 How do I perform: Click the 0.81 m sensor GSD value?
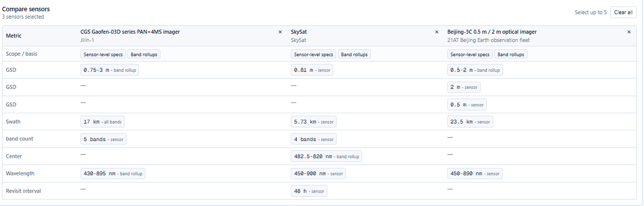click(x=312, y=70)
